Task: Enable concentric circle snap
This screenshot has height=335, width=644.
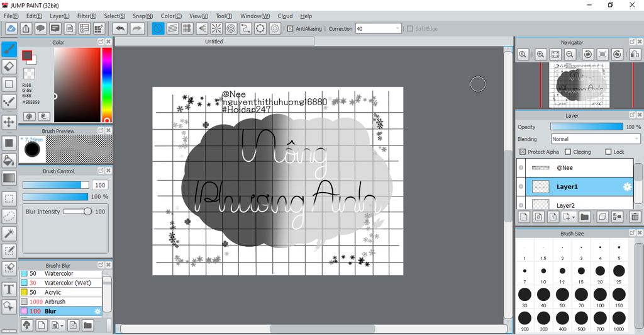Action: 231,28
